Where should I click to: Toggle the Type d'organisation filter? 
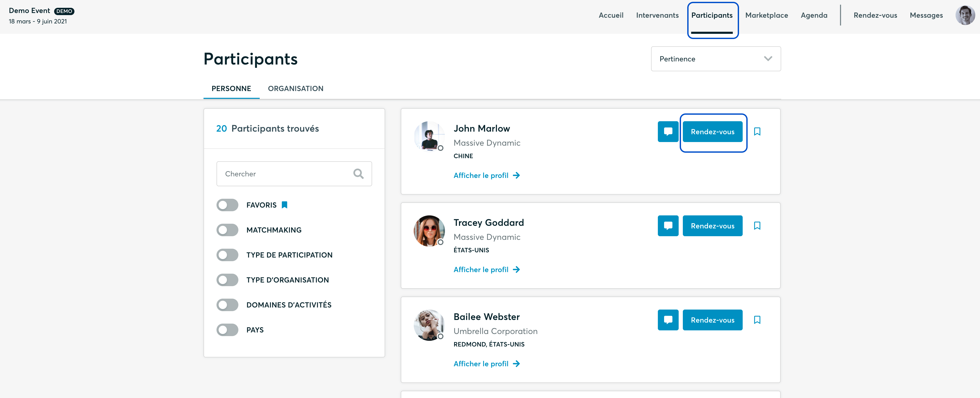coord(227,280)
